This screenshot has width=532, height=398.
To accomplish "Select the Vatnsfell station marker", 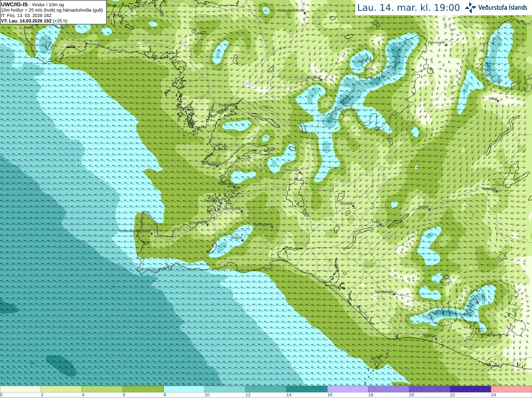I will coord(496,191).
